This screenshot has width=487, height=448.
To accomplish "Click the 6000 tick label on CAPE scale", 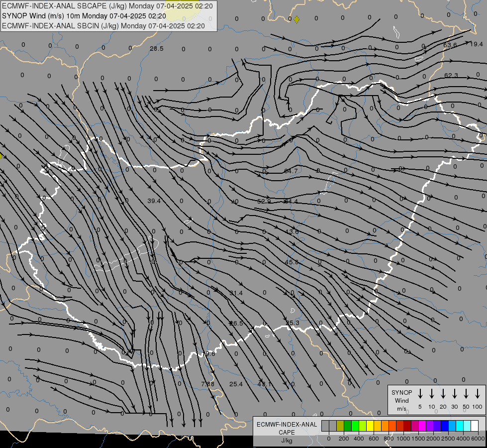I will pos(478,439).
